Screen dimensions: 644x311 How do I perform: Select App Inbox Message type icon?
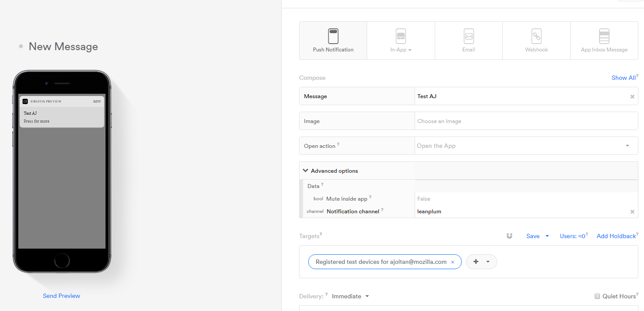[x=604, y=36]
